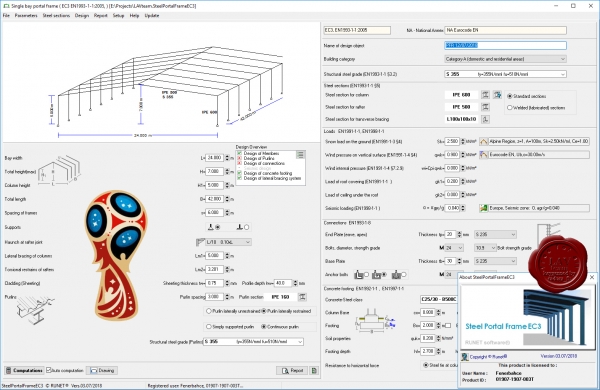Image resolution: width=600 pixels, height=390 pixels.
Task: Click the Computations button
Action: (x=24, y=370)
